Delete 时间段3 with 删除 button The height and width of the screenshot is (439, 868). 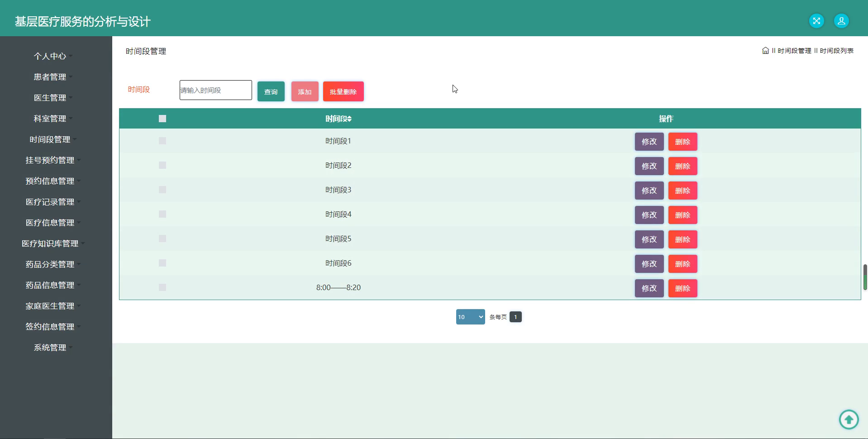(x=682, y=191)
